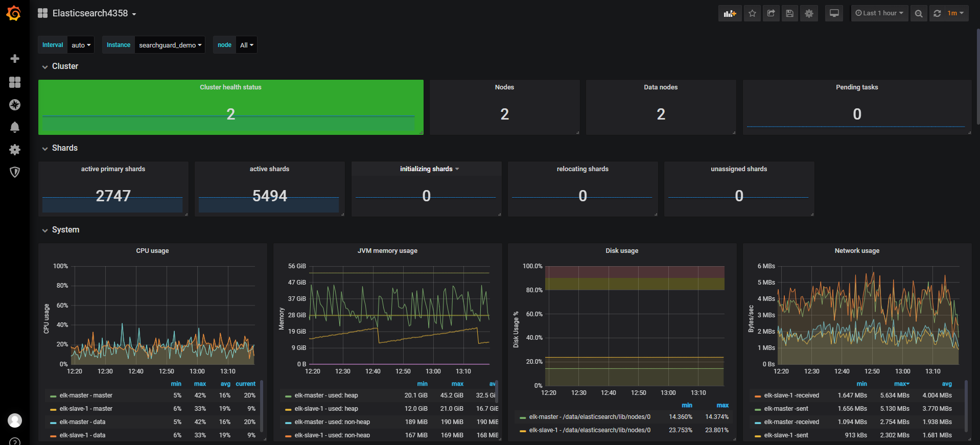Open the CPU usage panel title menu
The height and width of the screenshot is (445, 980).
click(152, 251)
